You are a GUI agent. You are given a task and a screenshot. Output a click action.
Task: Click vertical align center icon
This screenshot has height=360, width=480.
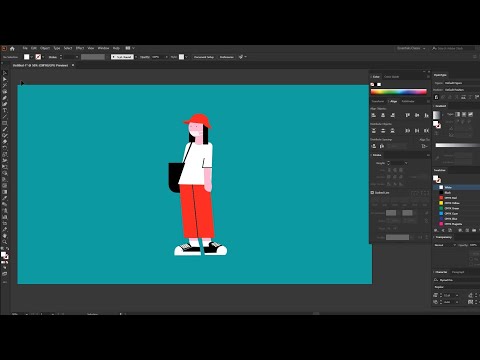tap(417, 115)
